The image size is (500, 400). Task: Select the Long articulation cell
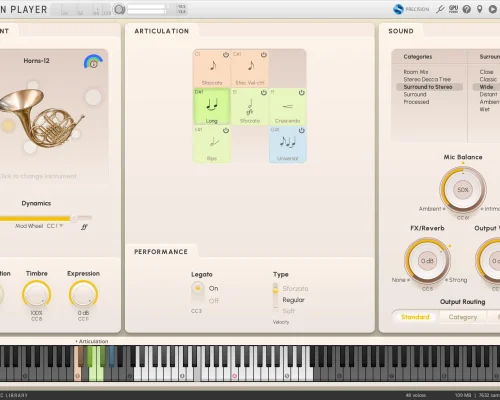(x=212, y=106)
